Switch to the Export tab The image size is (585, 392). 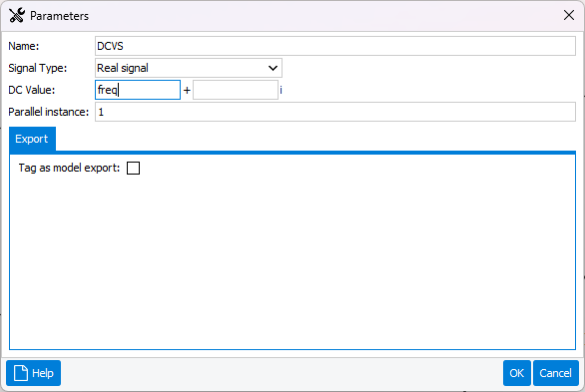(x=32, y=139)
